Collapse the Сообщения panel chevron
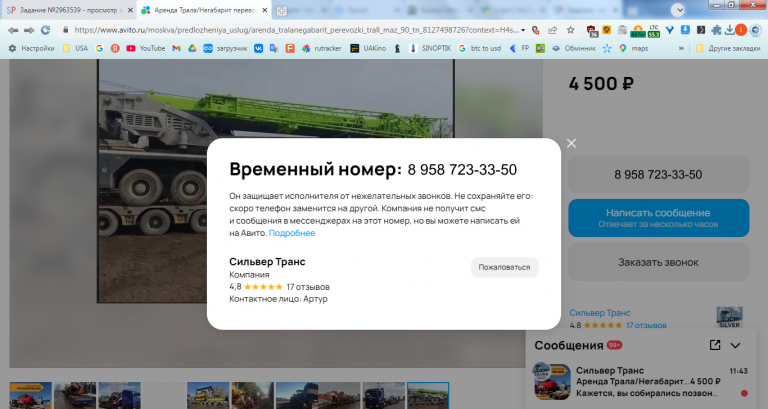The image size is (768, 409). [x=735, y=345]
